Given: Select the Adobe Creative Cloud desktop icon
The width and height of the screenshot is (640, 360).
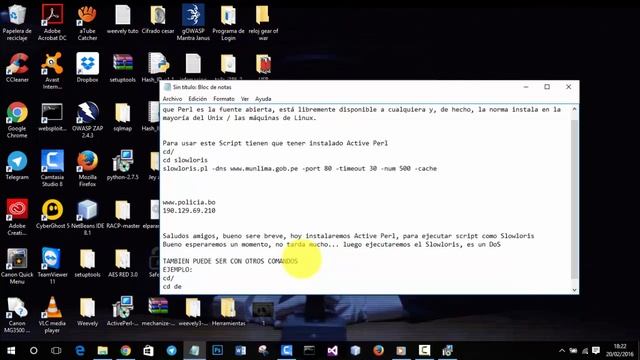Looking at the screenshot, I should [17, 217].
